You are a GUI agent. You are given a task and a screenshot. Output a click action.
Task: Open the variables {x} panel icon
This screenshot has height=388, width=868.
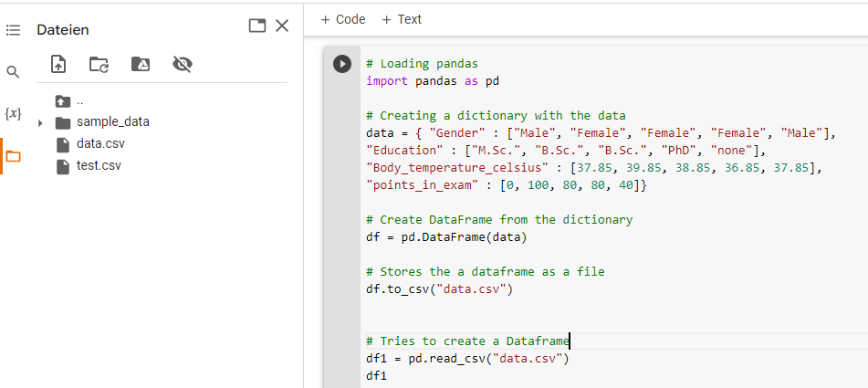(x=13, y=114)
